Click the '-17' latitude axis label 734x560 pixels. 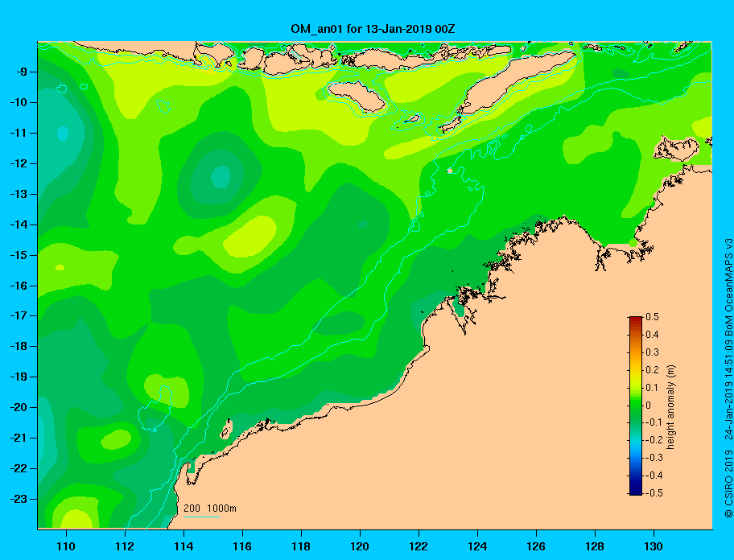19,316
